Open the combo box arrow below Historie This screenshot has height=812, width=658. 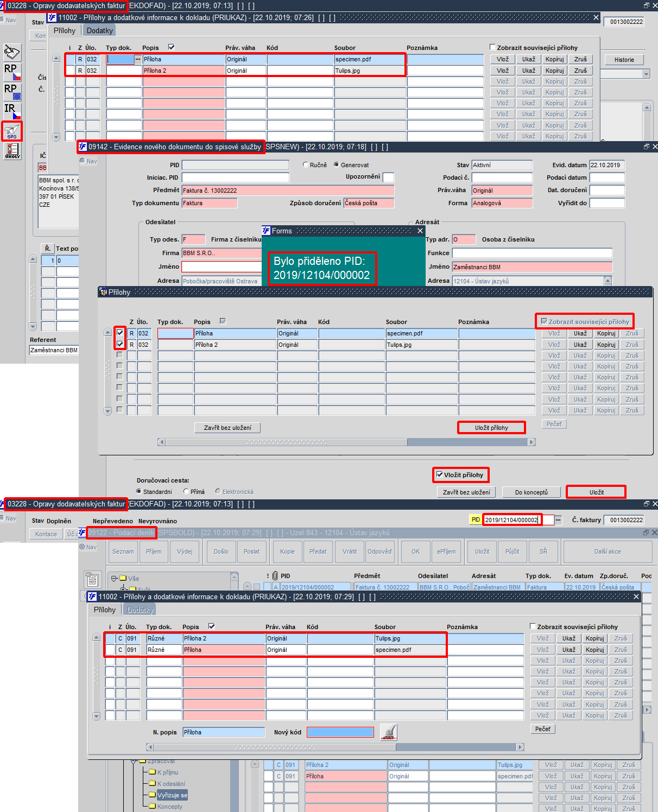click(x=646, y=74)
